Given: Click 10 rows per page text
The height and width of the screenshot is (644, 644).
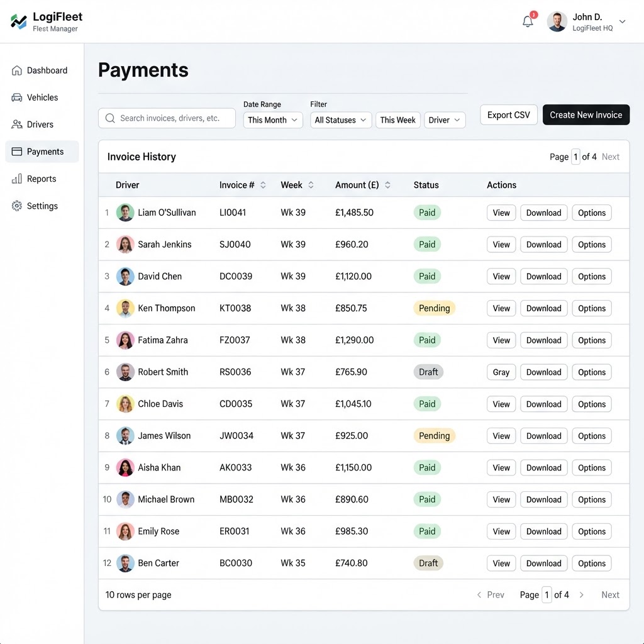Looking at the screenshot, I should tap(138, 595).
